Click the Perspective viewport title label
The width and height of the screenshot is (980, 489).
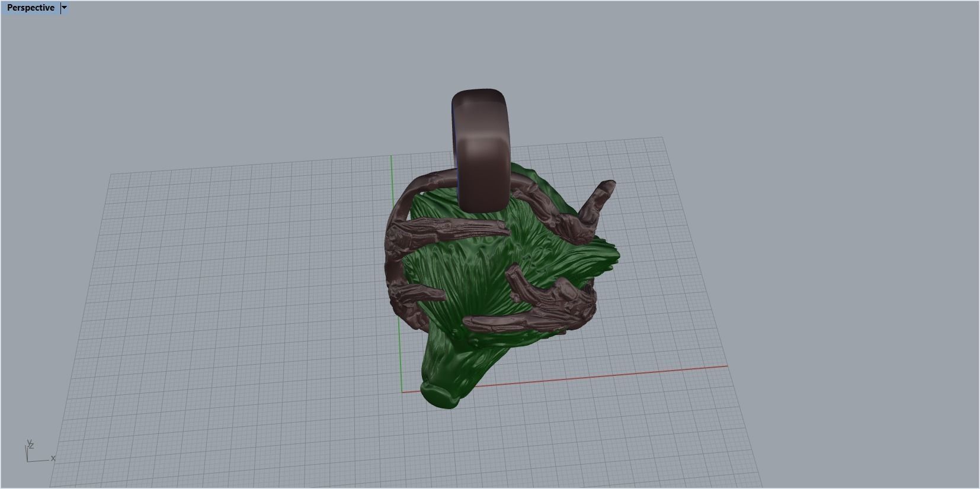pos(30,8)
